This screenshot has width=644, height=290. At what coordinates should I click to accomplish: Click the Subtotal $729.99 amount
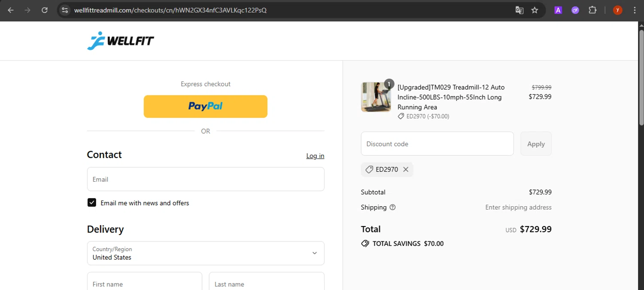(x=540, y=192)
